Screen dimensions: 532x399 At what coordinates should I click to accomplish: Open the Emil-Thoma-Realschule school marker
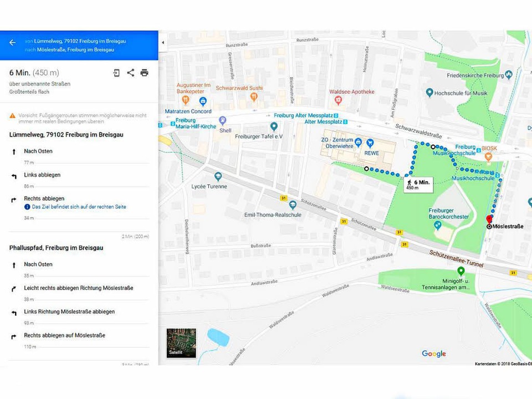(x=293, y=204)
